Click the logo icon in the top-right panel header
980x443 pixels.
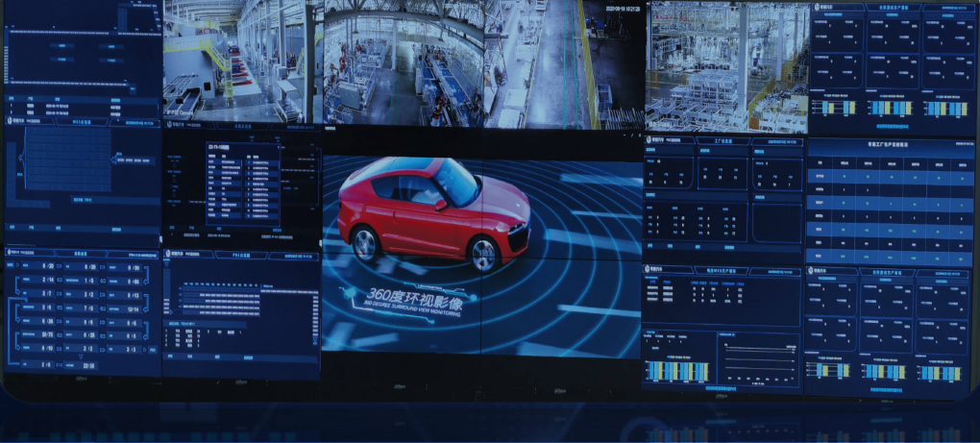pos(816,9)
